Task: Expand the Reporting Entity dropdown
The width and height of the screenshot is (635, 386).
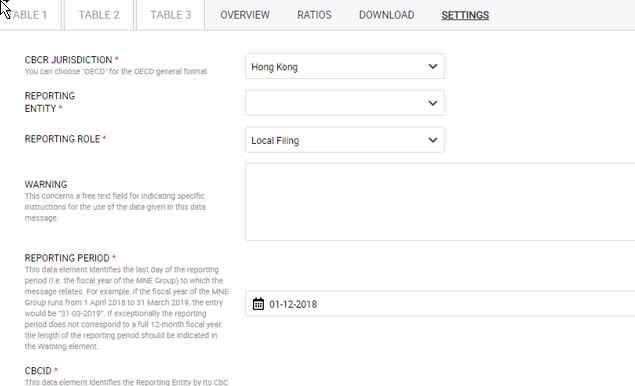Action: pos(345,103)
